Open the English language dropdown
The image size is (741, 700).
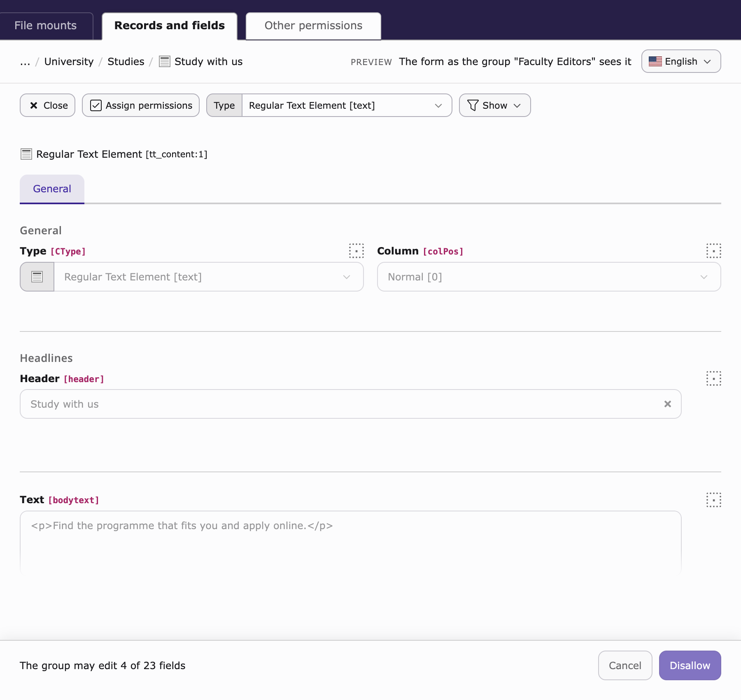681,61
